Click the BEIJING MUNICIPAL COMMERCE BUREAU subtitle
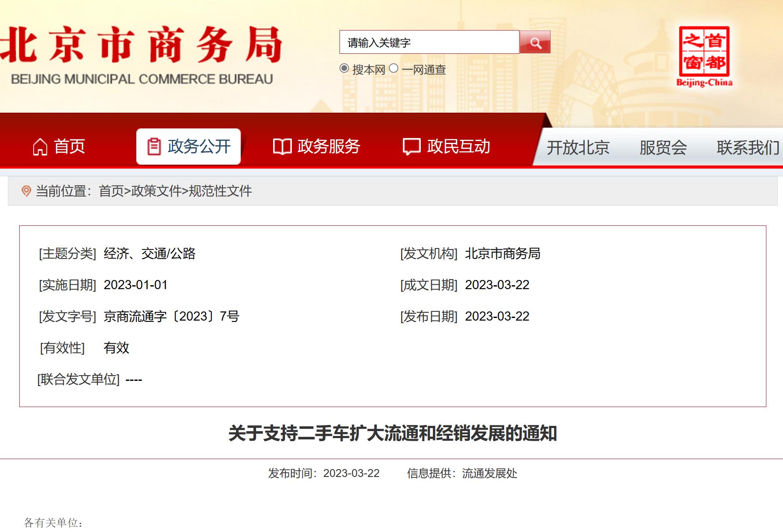The width and height of the screenshot is (783, 532). pyautogui.click(x=142, y=79)
